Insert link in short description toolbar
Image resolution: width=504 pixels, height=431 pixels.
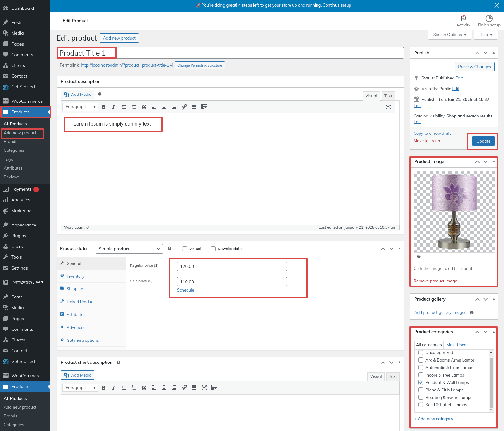(184, 388)
